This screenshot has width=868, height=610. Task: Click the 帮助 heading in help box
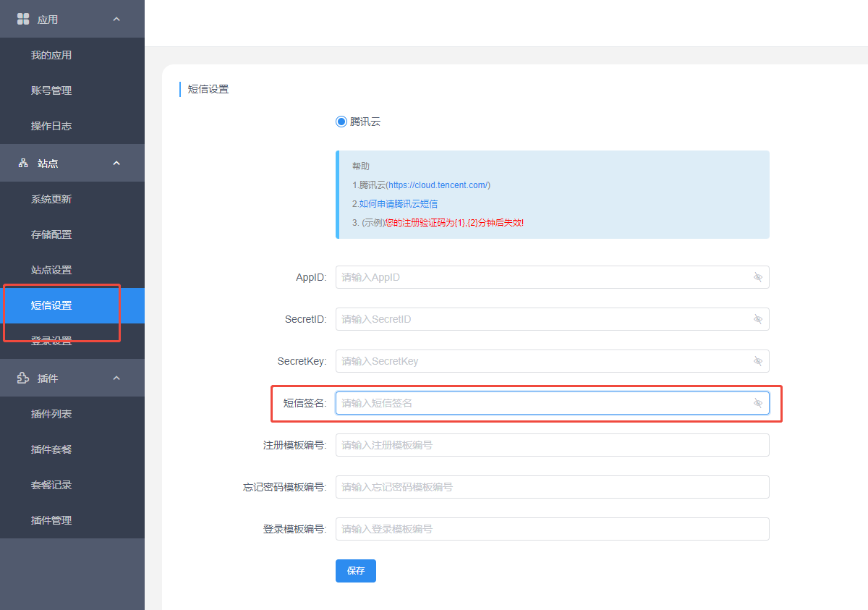coord(361,166)
